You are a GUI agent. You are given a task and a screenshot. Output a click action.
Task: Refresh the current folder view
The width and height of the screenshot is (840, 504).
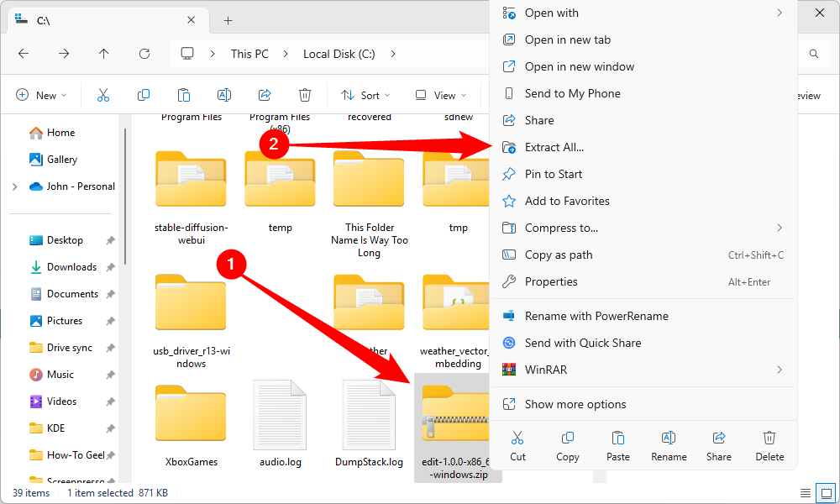point(144,54)
